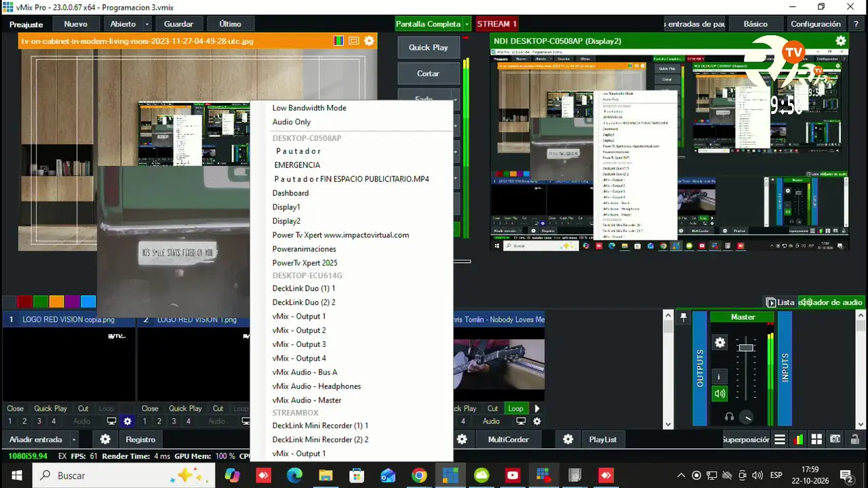The image size is (868, 488).
Task: Open the PlayList settings gear
Action: [568, 439]
